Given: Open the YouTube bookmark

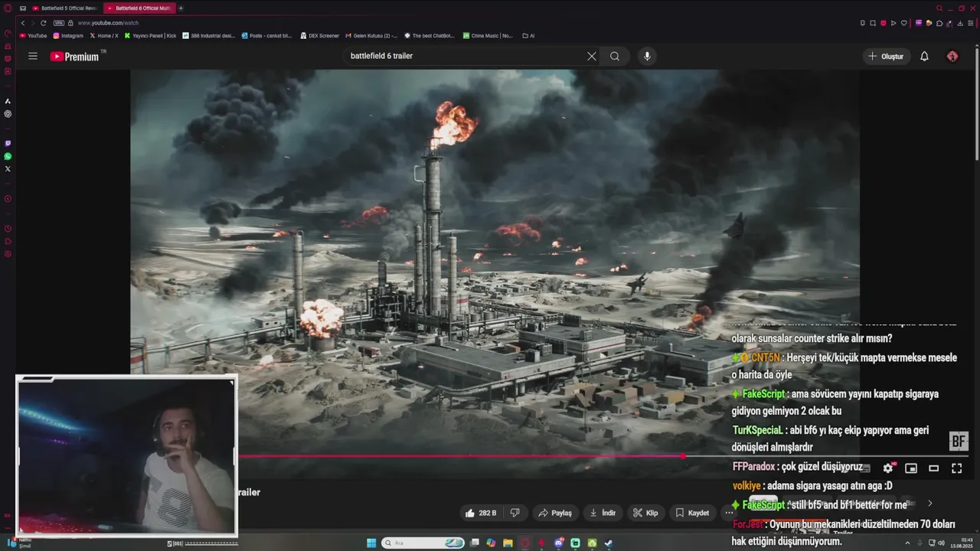Looking at the screenshot, I should 33,35.
